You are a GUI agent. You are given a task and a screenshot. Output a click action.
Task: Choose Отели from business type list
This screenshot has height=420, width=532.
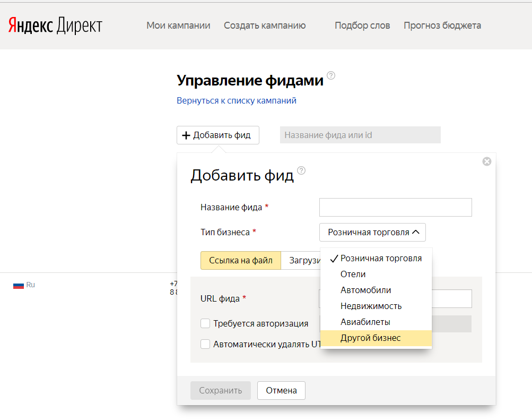coord(376,275)
